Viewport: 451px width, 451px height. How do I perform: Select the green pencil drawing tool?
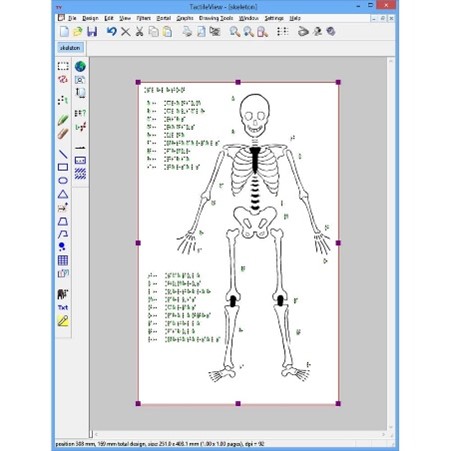click(x=63, y=120)
